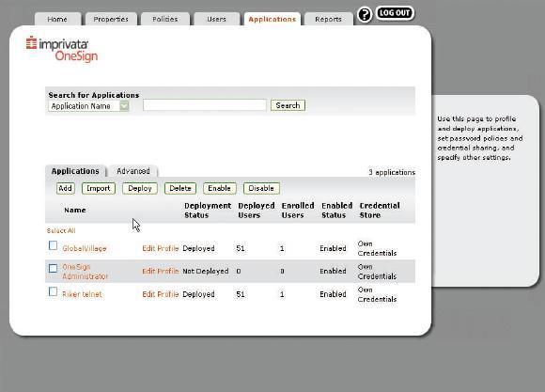The height and width of the screenshot is (392, 545).
Task: Click the Search button
Action: point(288,105)
